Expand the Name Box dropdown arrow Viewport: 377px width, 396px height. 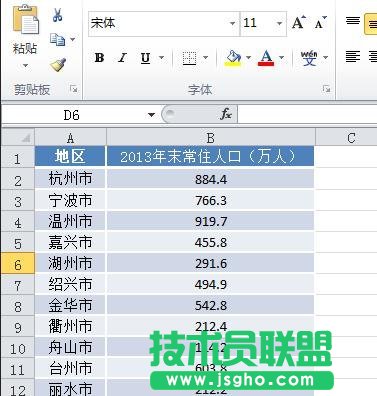[x=151, y=115]
